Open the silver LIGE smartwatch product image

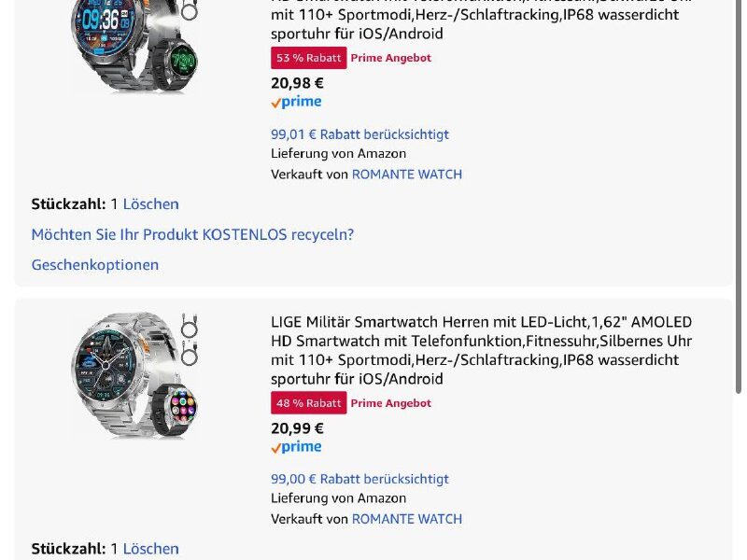[135, 375]
